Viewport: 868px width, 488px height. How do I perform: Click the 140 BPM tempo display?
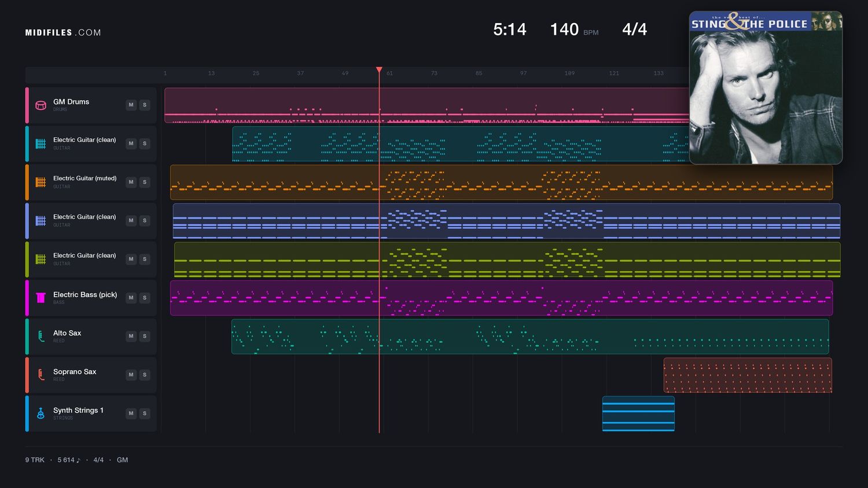[574, 29]
